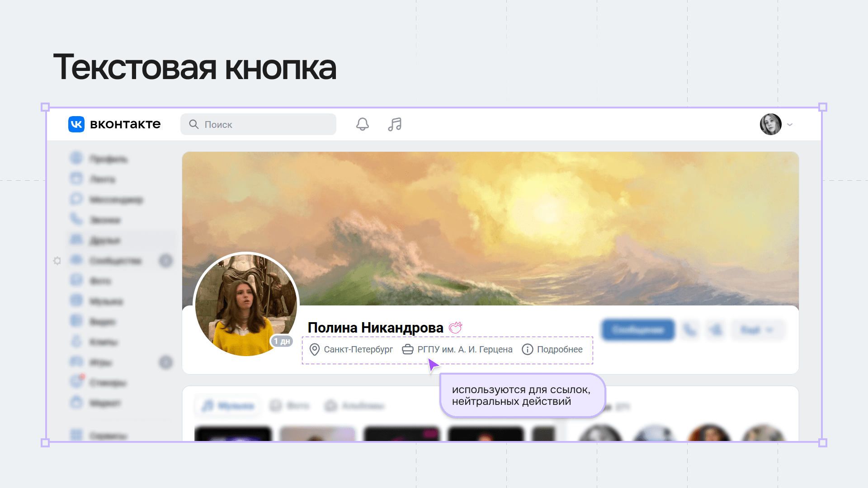Open the Фото tab below the profile

point(290,405)
